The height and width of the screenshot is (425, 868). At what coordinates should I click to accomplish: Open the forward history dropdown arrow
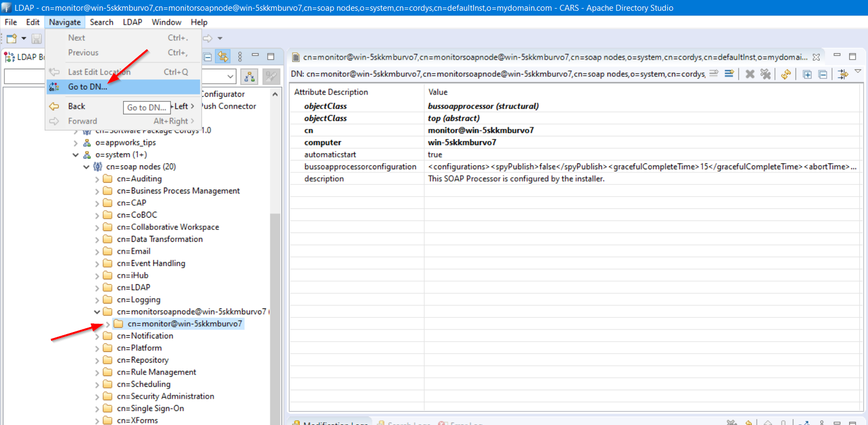(x=220, y=38)
